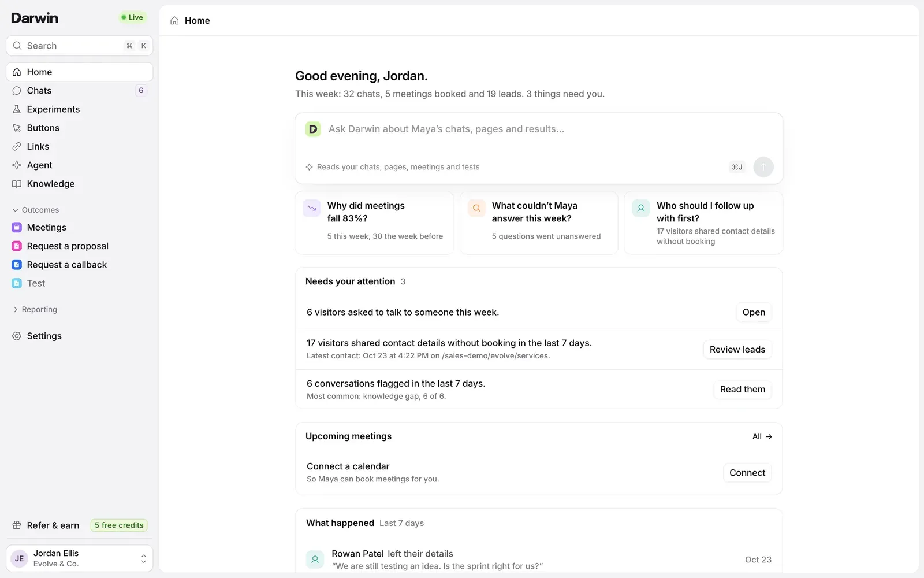Screen dimensions: 924x578
Task: Go to Knowledge in the sidebar
Action: pyautogui.click(x=80, y=184)
